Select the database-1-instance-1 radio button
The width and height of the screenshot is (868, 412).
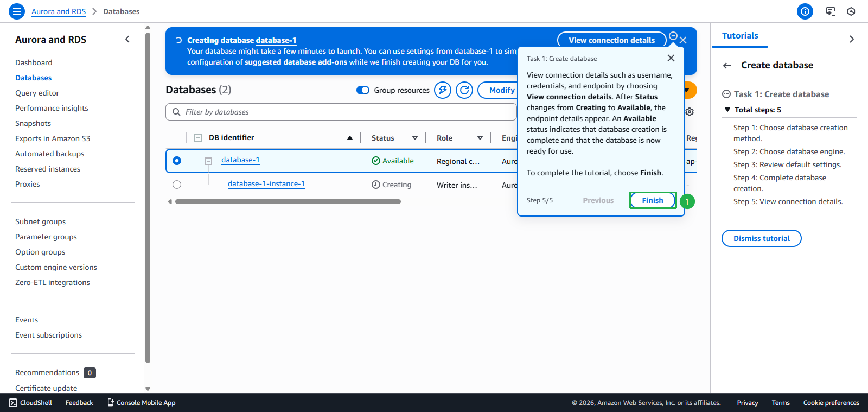(177, 185)
